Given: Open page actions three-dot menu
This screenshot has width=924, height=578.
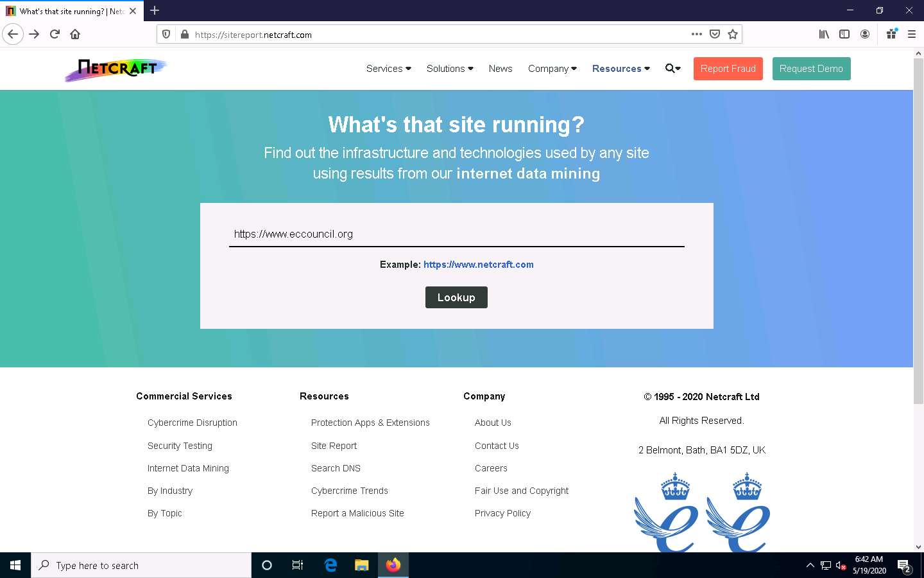Looking at the screenshot, I should click(697, 34).
